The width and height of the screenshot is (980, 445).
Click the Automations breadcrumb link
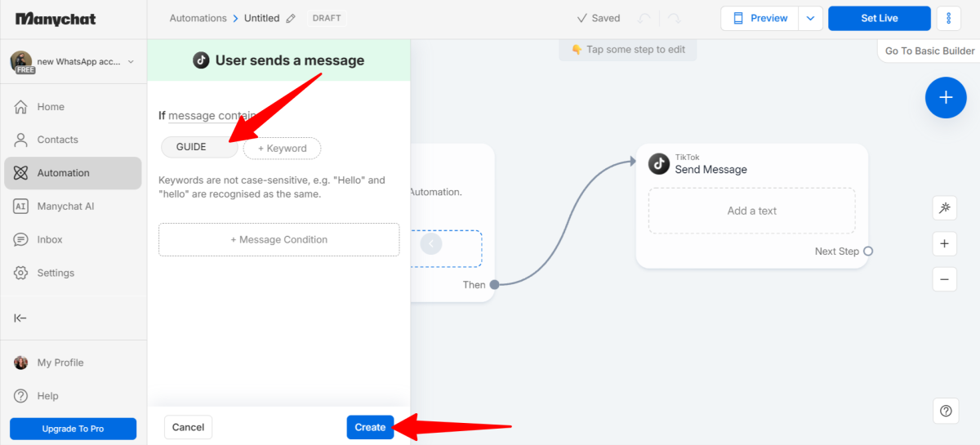(198, 18)
